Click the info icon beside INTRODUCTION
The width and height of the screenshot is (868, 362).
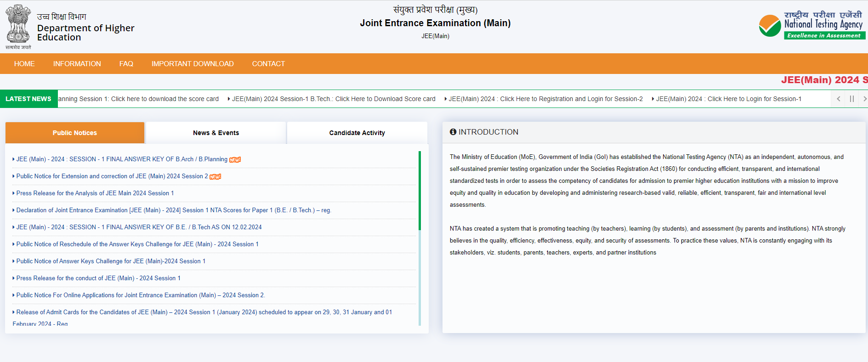(453, 132)
